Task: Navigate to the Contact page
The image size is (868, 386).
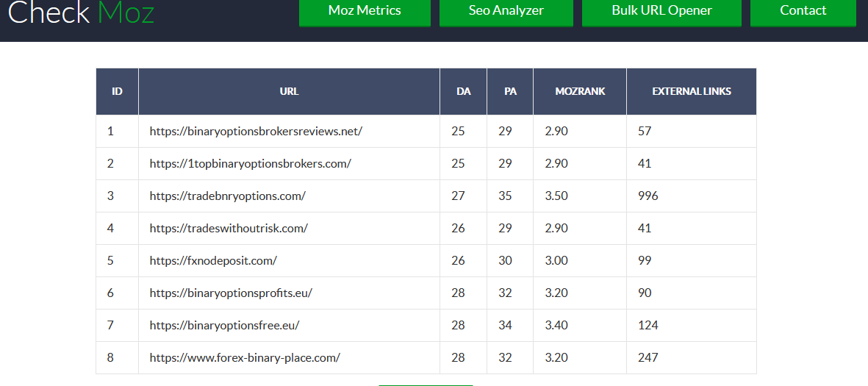Action: pos(803,11)
